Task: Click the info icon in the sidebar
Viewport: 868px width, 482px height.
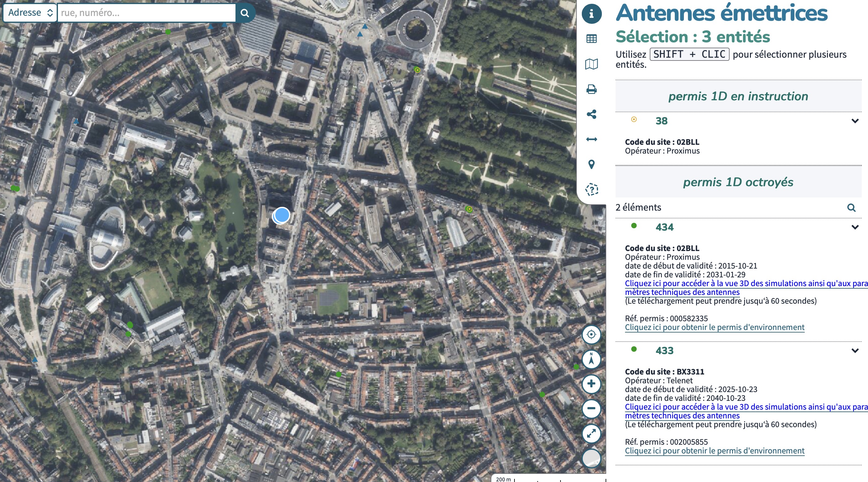Action: point(592,14)
